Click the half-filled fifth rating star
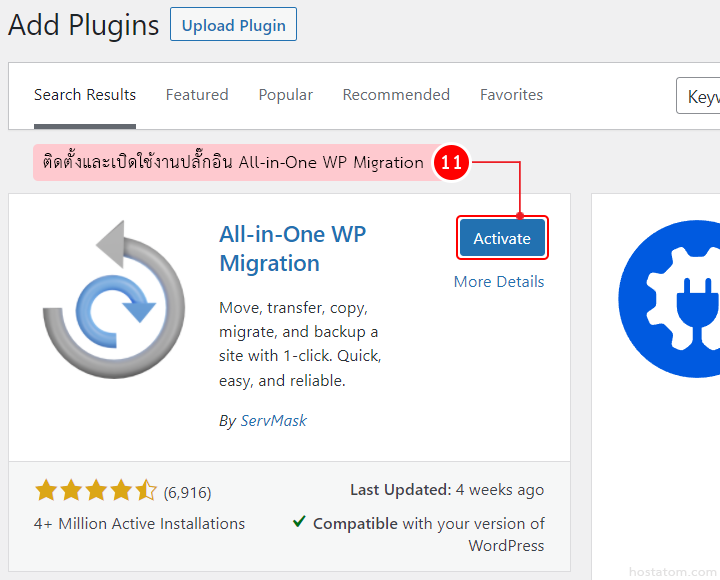The width and height of the screenshot is (720, 580). pos(146,491)
